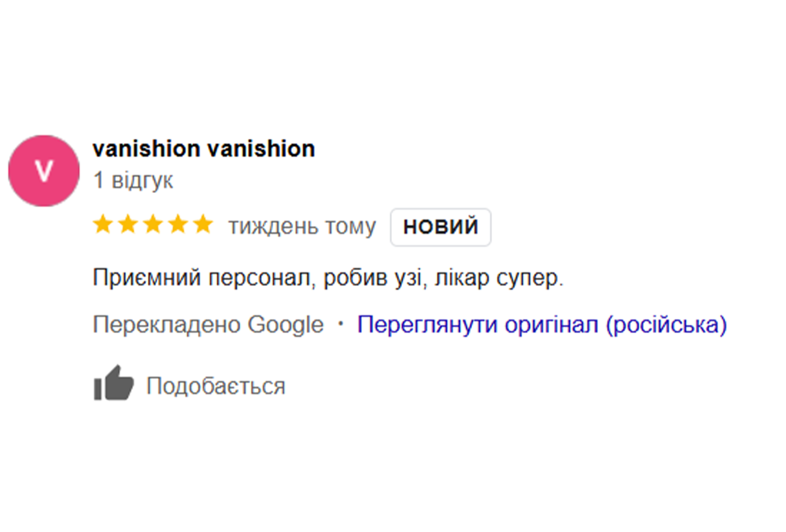The height and width of the screenshot is (532, 786).
Task: Open reviewer profile vanishion vanishion
Action: (x=204, y=149)
